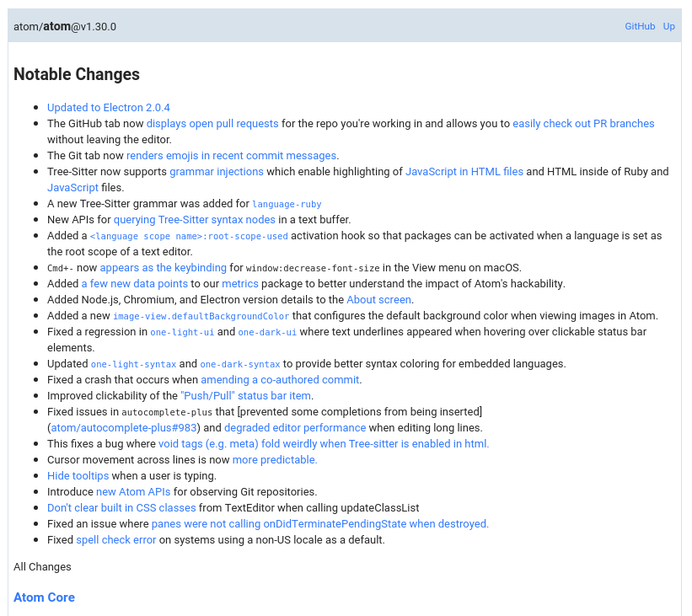Open 'a few new data points' link
692x616 pixels.
click(x=135, y=284)
